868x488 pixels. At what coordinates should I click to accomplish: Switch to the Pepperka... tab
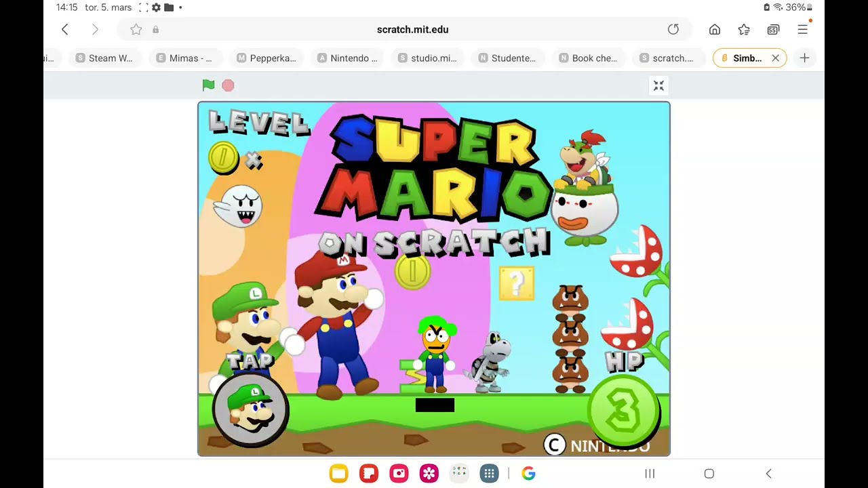pos(266,58)
